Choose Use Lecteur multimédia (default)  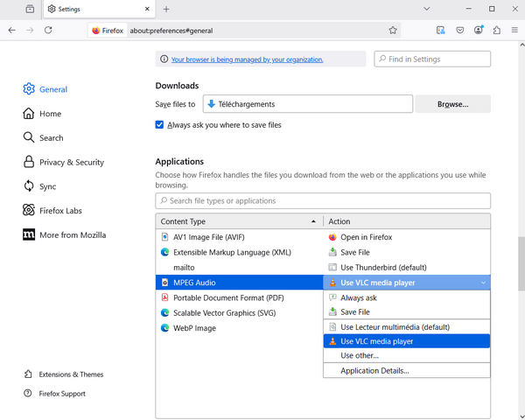click(407, 327)
